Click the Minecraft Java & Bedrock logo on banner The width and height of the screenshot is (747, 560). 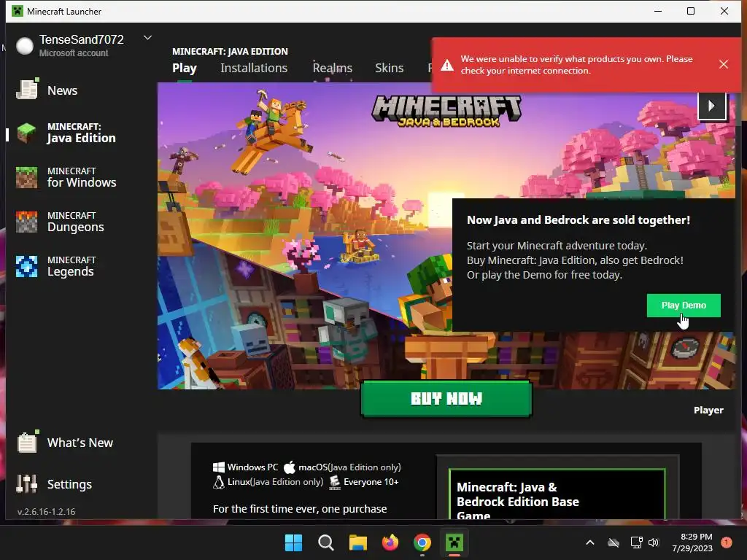pyautogui.click(x=446, y=111)
